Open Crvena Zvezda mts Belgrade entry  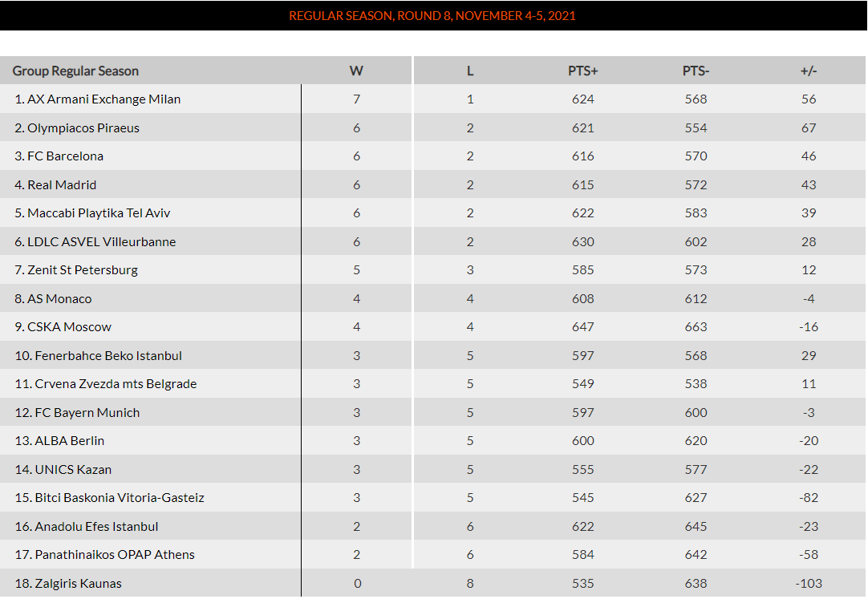tap(116, 384)
